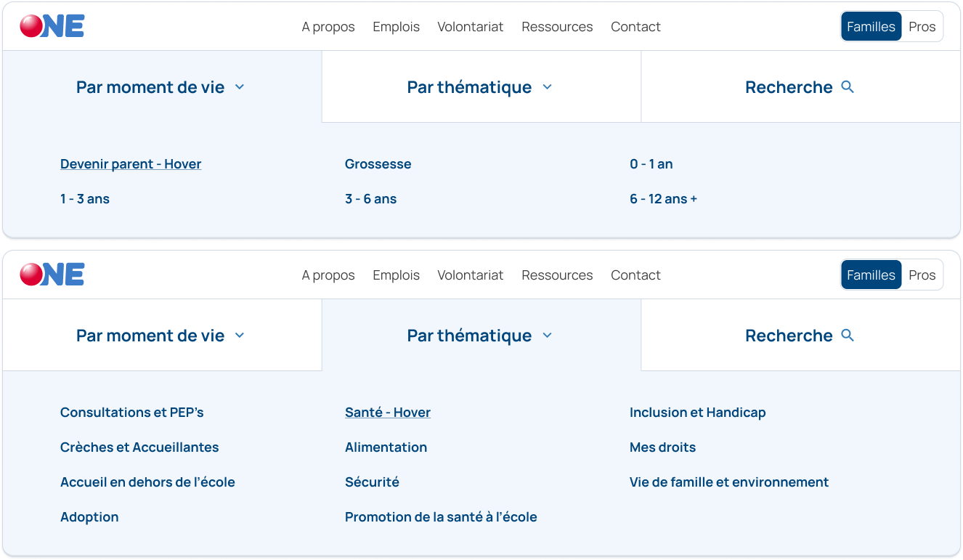Select the Familles toggle in the lower header
963x560 pixels.
871,274
